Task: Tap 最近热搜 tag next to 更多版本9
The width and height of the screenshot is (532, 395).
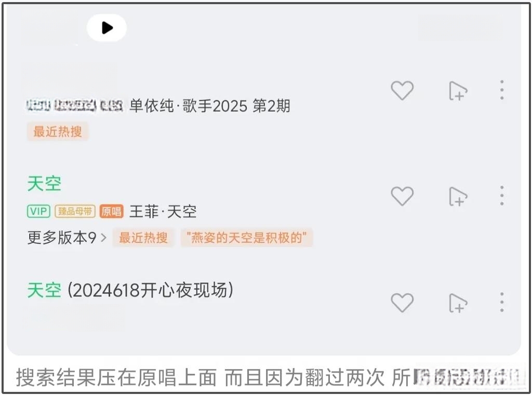Action: point(143,238)
